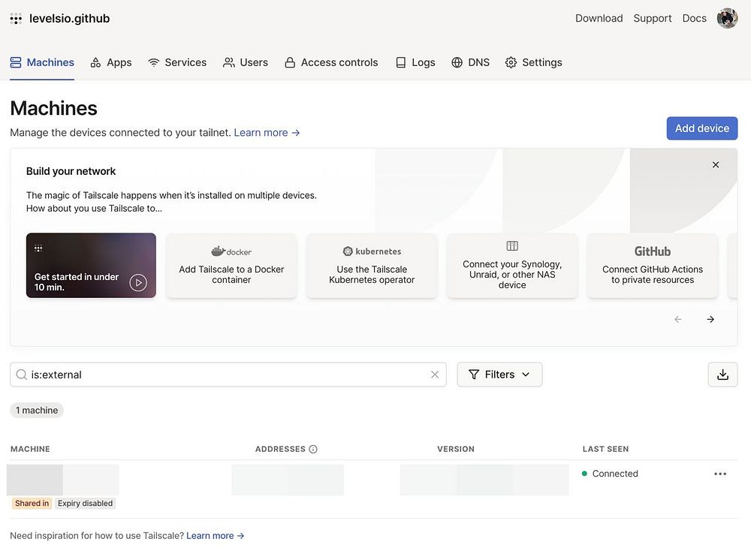Click the VERSION column header
Viewport: 751px width, 560px height.
[456, 449]
